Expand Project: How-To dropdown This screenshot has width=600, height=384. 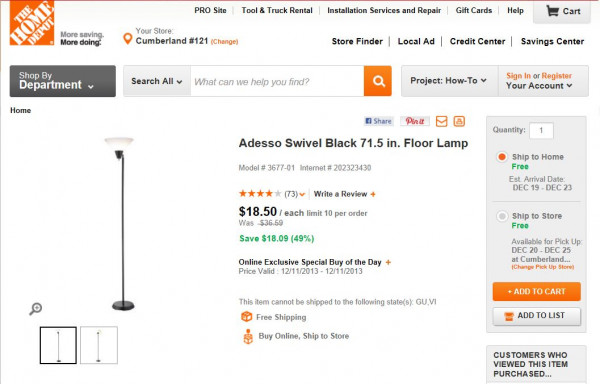pos(449,81)
